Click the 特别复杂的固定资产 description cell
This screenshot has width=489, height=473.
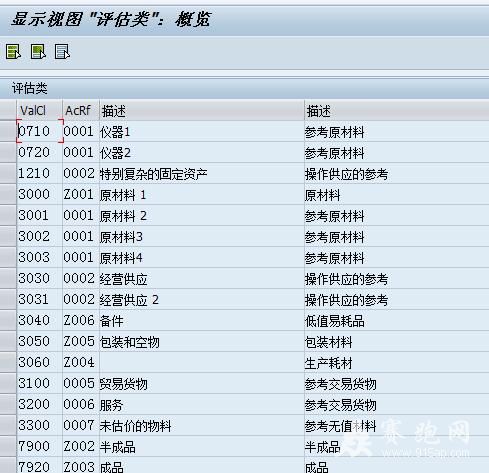[202, 174]
